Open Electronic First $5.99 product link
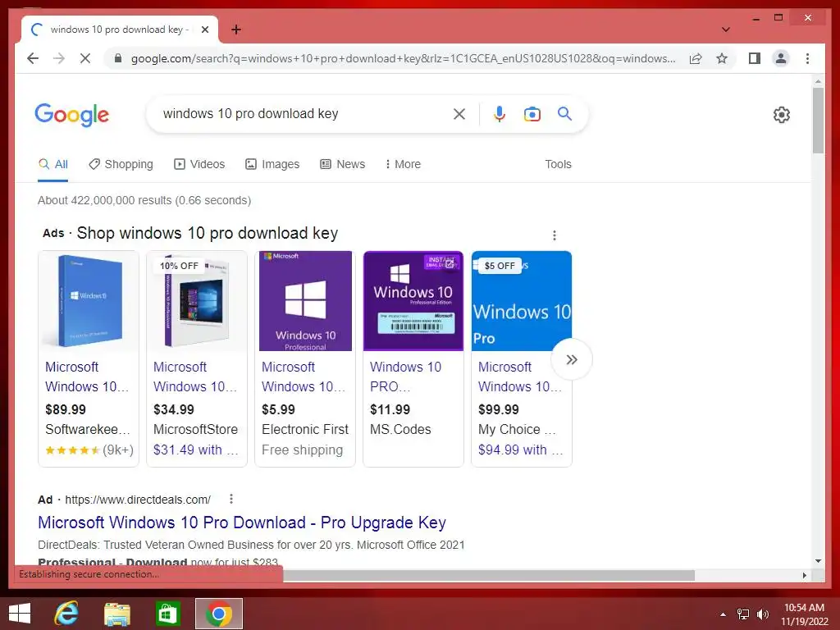The width and height of the screenshot is (840, 630). (x=304, y=377)
